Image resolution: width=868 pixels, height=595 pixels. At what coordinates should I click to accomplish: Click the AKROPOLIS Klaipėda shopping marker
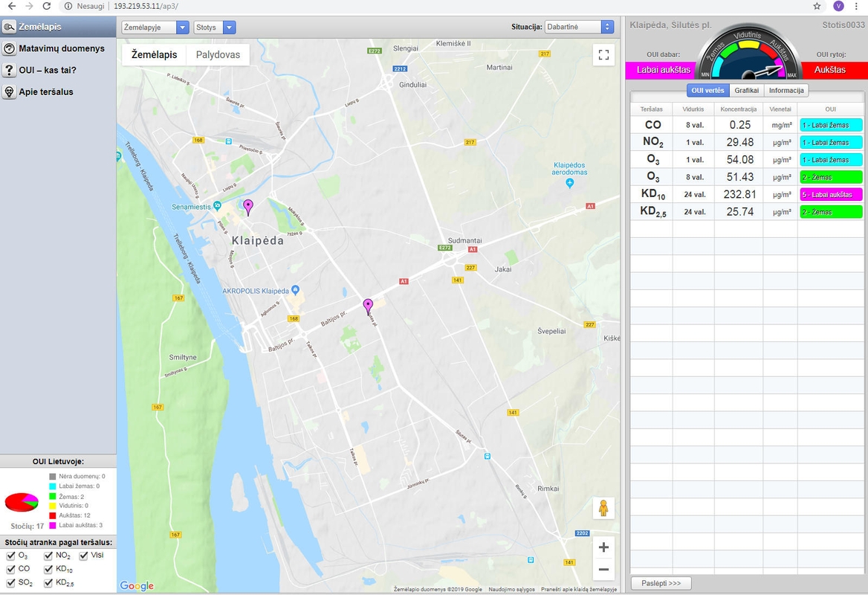[295, 290]
